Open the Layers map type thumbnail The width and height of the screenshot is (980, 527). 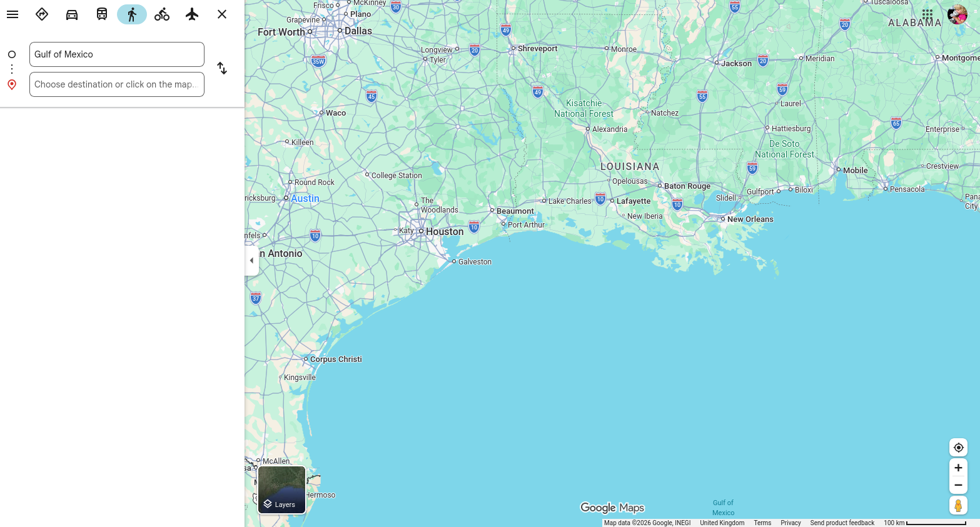(x=282, y=489)
